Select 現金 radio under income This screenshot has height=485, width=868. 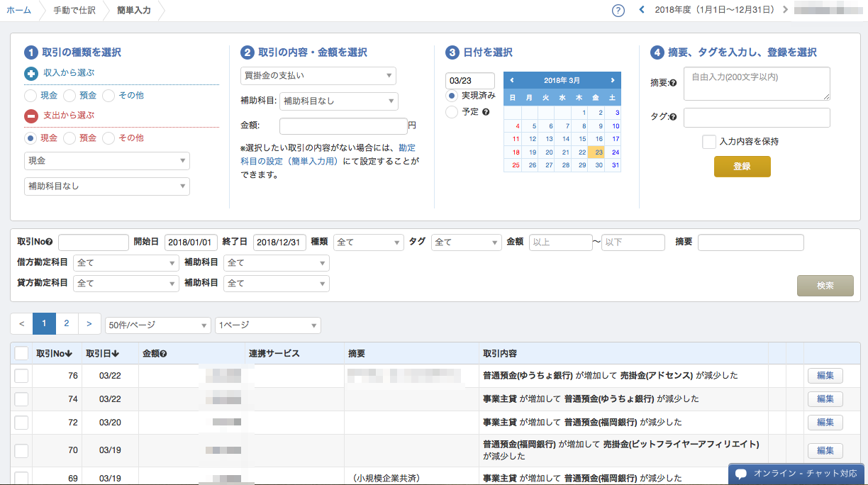30,96
